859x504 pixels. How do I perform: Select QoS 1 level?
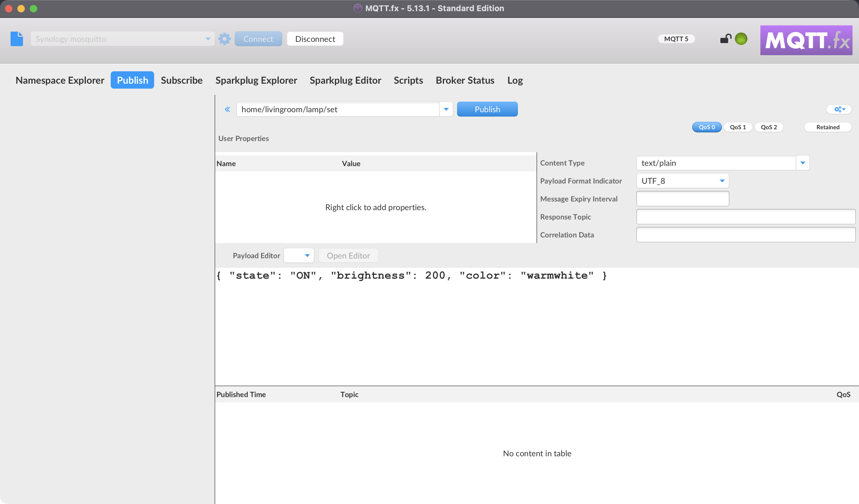[x=738, y=127]
